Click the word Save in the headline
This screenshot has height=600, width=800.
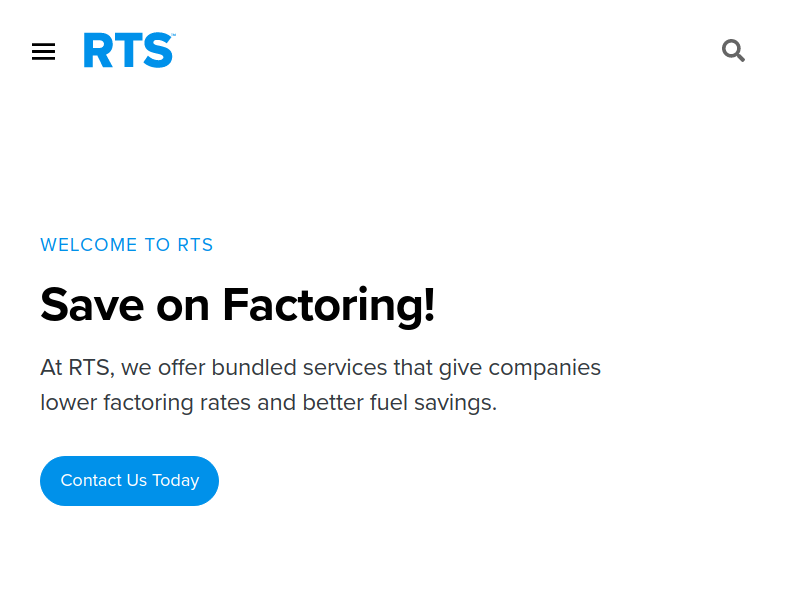point(92,305)
